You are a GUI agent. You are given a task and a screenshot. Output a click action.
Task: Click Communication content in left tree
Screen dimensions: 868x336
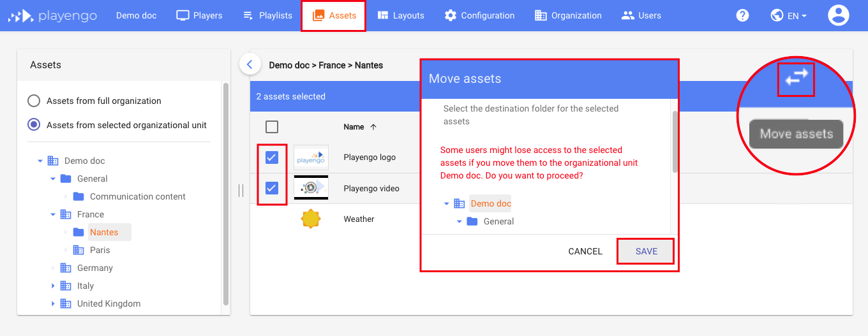click(x=138, y=196)
